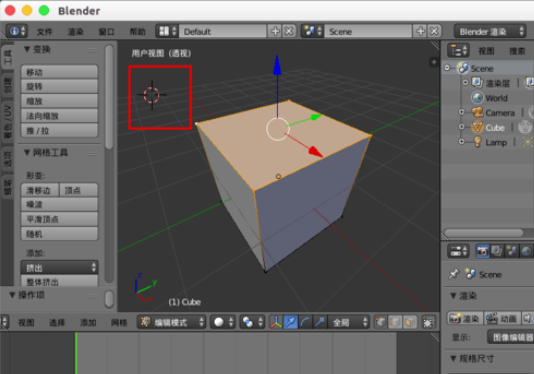534x374 pixels.
Task: Click the Lamp data icon after separator
Action: [528, 142]
